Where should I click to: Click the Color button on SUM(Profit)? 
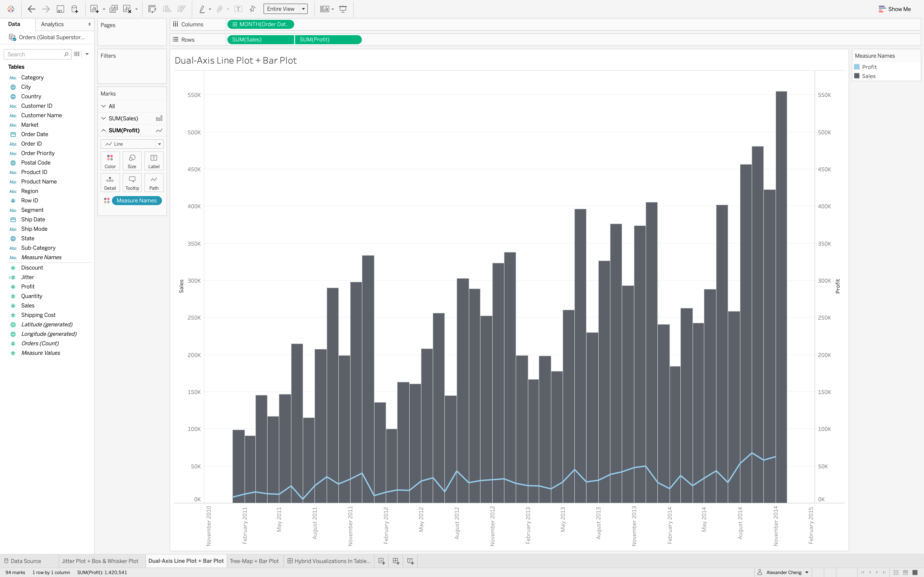[110, 160]
